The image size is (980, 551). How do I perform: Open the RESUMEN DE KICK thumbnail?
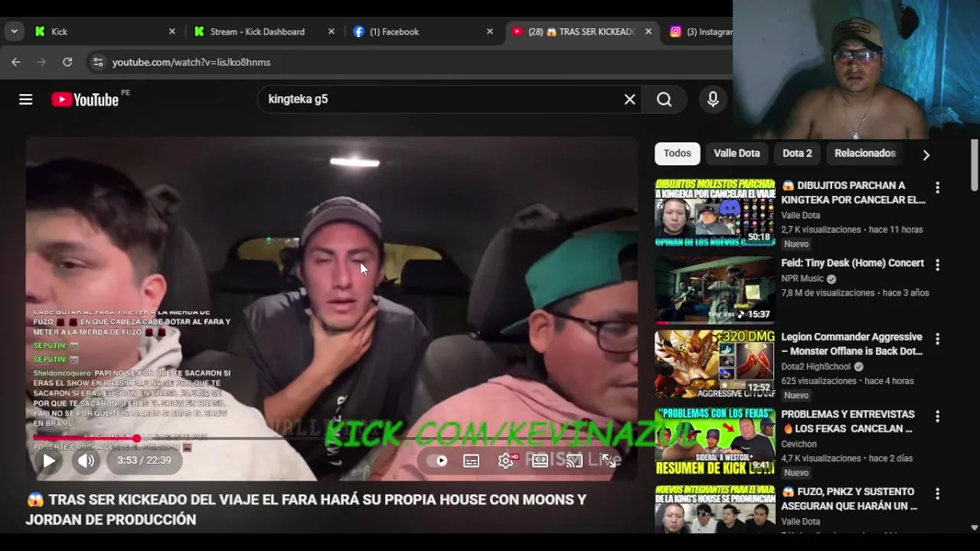click(714, 442)
